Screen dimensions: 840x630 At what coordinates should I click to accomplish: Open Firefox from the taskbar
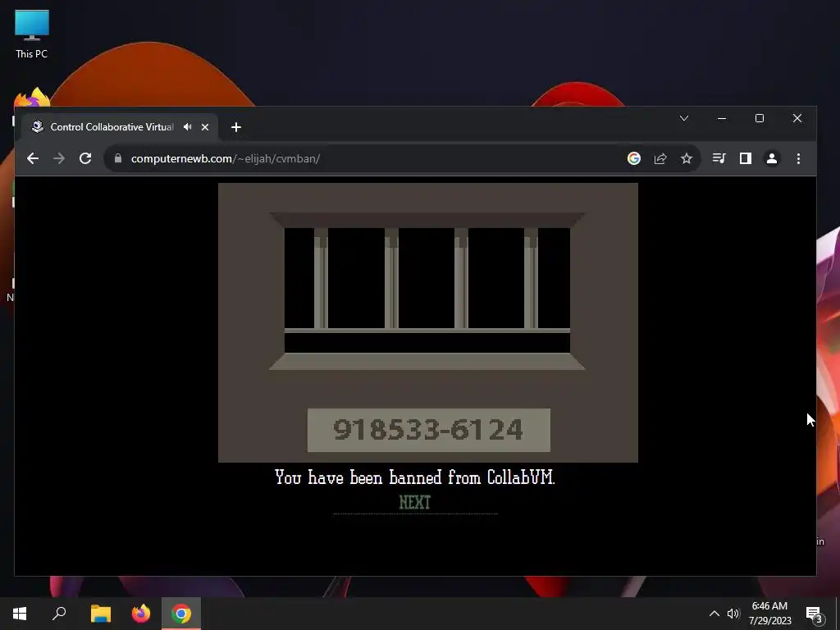[x=141, y=614]
